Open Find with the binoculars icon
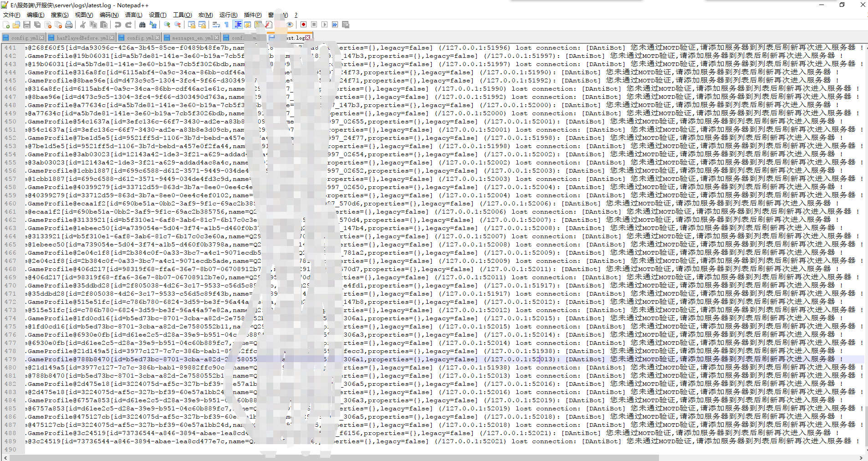Viewport: 868px width, 461px height. coord(143,25)
